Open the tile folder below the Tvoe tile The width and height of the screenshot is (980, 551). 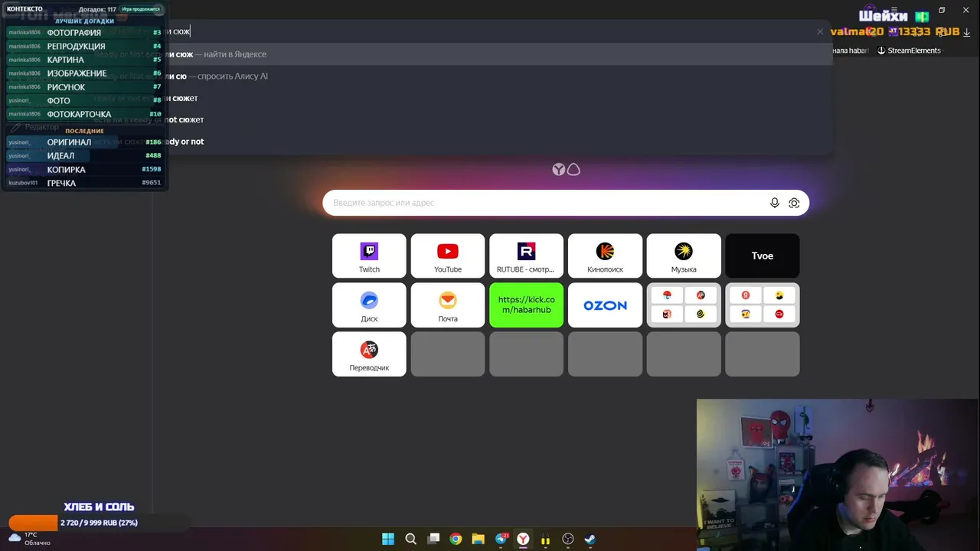763,305
